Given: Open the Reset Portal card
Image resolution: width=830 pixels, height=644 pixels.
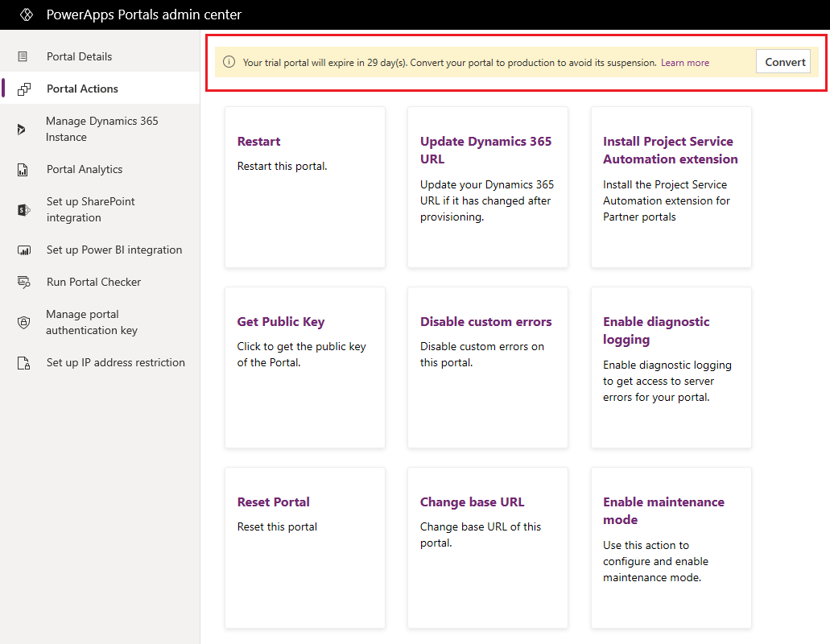Looking at the screenshot, I should point(305,547).
